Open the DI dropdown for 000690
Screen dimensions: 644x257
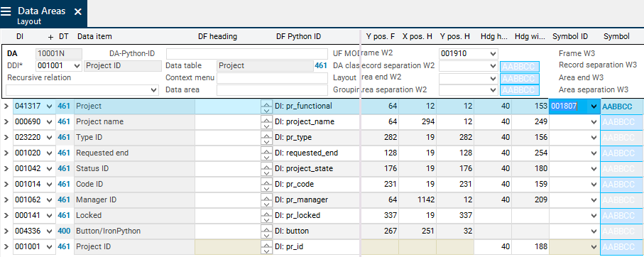[x=50, y=122]
